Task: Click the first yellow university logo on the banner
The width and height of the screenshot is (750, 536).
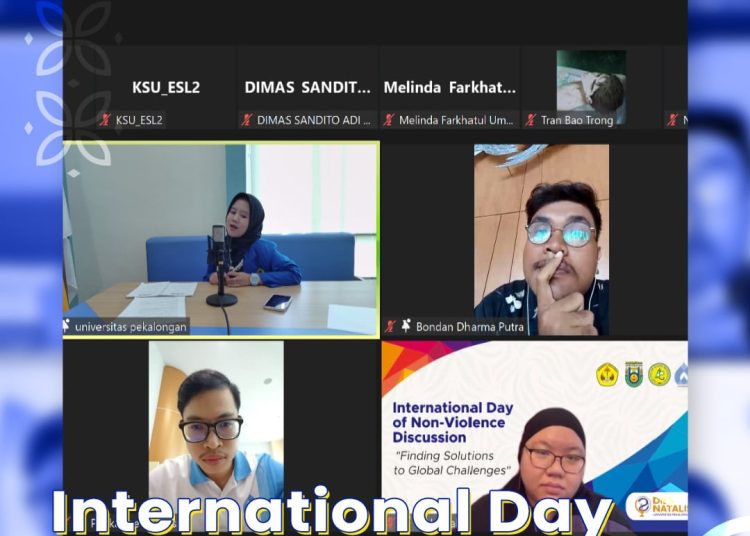Action: tap(607, 374)
